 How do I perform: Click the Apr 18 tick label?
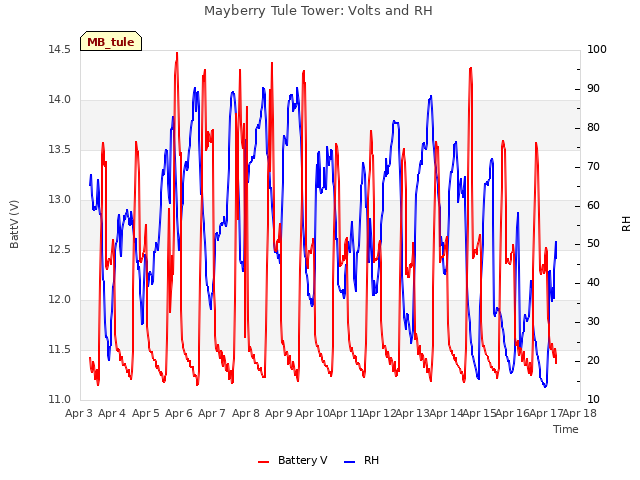pyautogui.click(x=580, y=413)
